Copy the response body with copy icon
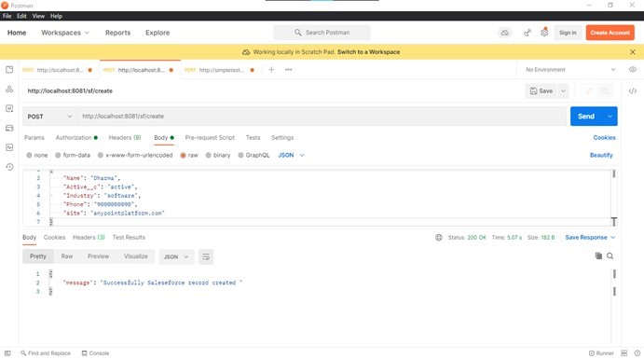This screenshot has width=644, height=359. click(598, 255)
